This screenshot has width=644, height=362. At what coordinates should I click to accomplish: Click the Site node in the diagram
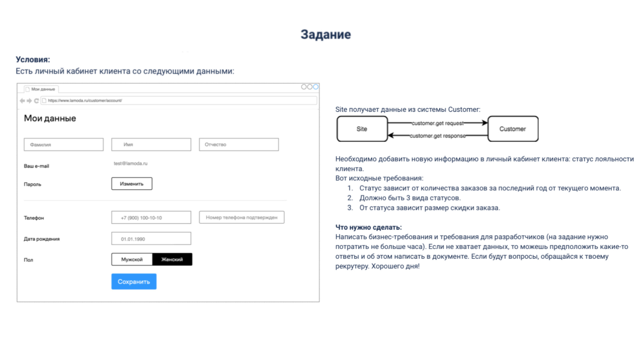tap(362, 128)
